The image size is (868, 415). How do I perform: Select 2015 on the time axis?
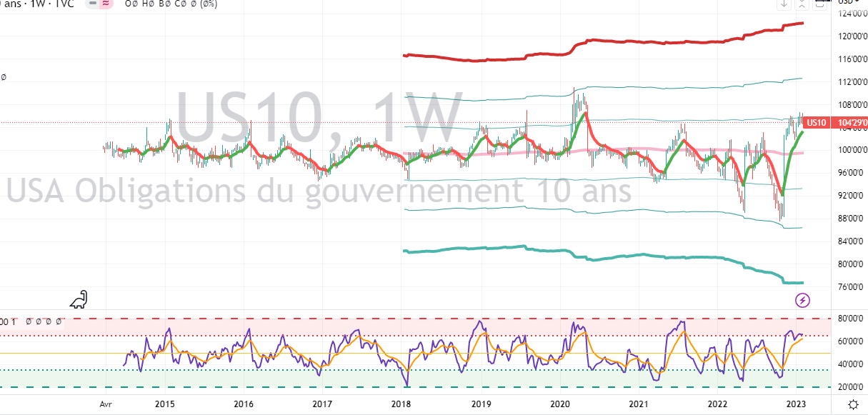pyautogui.click(x=165, y=403)
